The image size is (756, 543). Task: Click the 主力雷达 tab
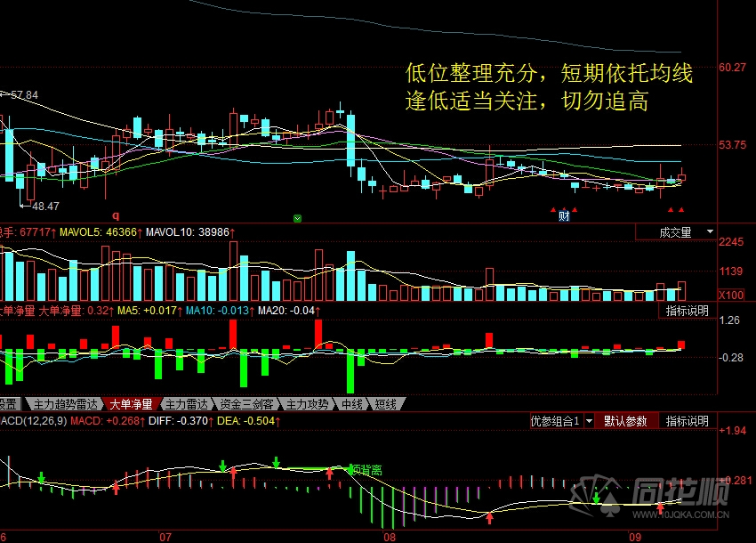pyautogui.click(x=188, y=403)
